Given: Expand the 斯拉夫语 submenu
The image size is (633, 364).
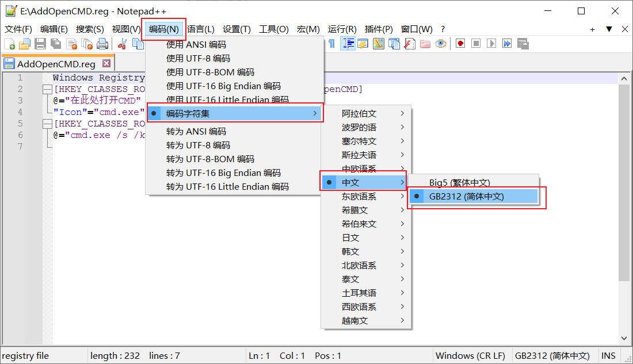Looking at the screenshot, I should click(x=366, y=155).
